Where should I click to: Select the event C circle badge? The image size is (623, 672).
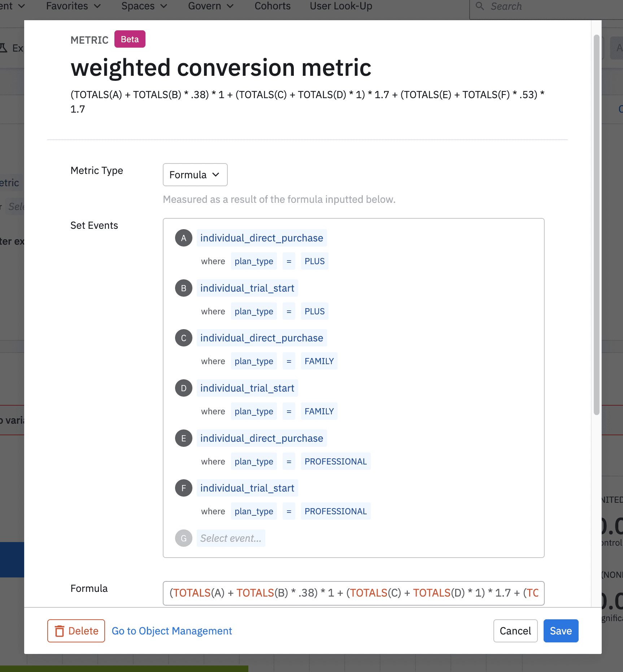click(184, 338)
